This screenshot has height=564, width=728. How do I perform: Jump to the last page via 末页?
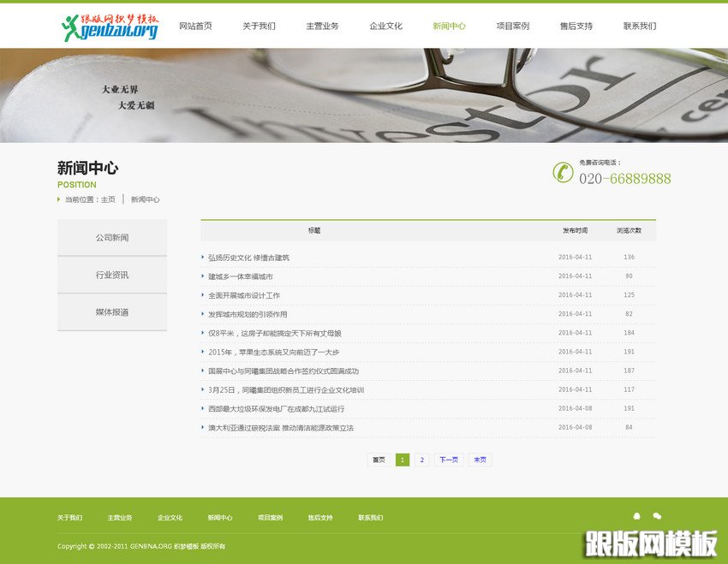480,460
